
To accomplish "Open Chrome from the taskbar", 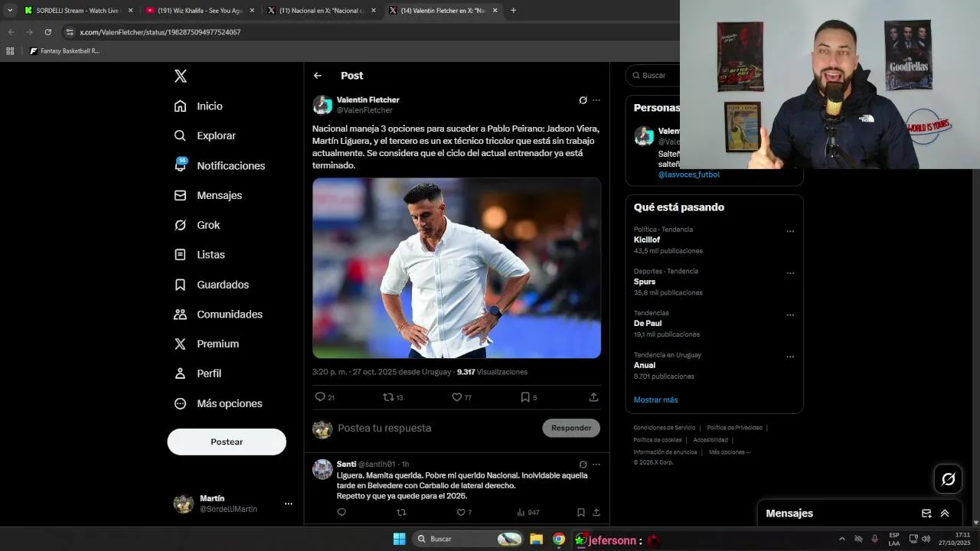I will [x=559, y=540].
